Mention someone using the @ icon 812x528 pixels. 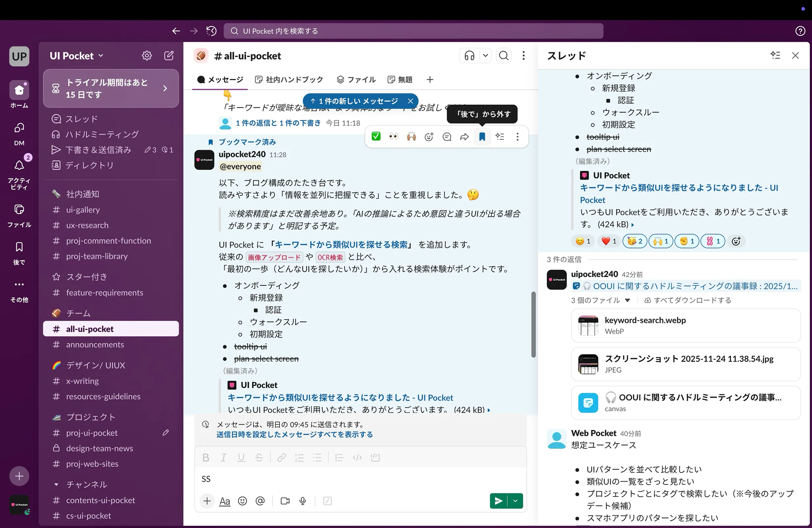click(260, 501)
